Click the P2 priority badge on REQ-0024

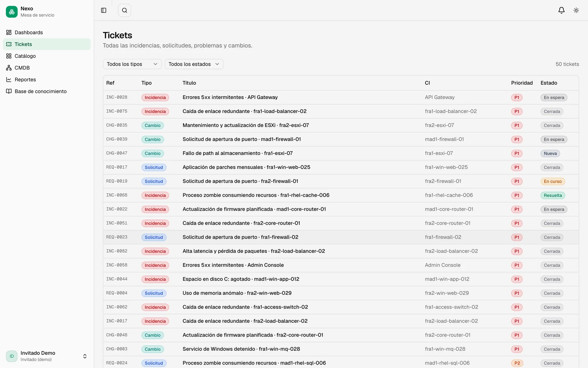click(x=517, y=363)
